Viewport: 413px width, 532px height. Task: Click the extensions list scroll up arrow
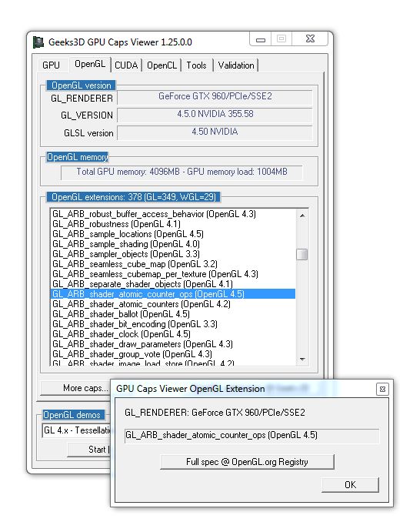point(302,216)
